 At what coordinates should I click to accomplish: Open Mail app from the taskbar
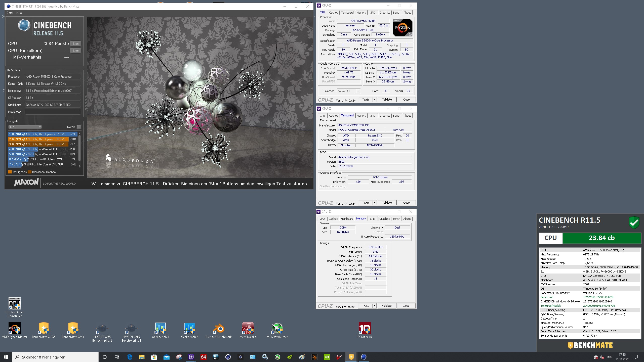click(x=167, y=357)
